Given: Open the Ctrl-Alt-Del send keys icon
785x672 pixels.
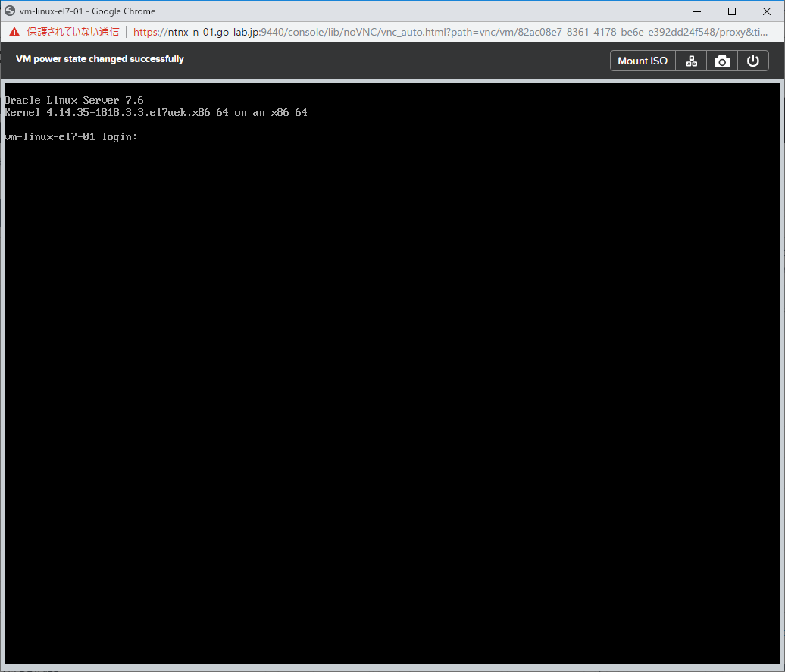Looking at the screenshot, I should (x=691, y=61).
